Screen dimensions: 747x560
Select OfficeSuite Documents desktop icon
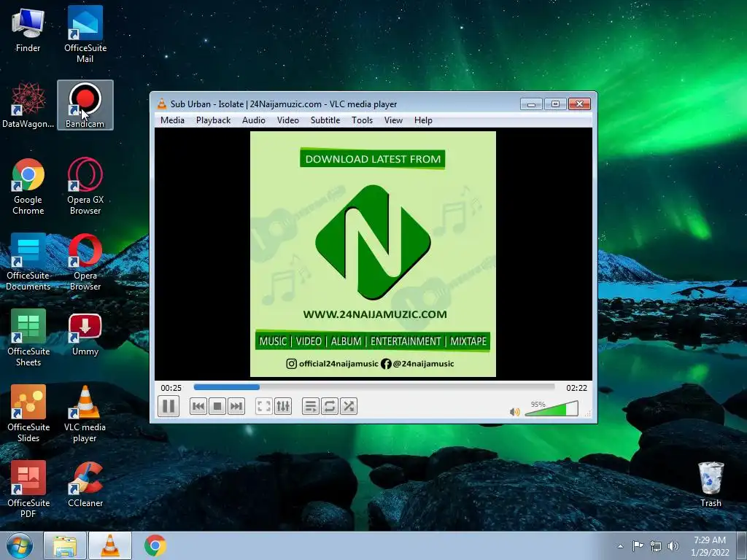coord(28,262)
